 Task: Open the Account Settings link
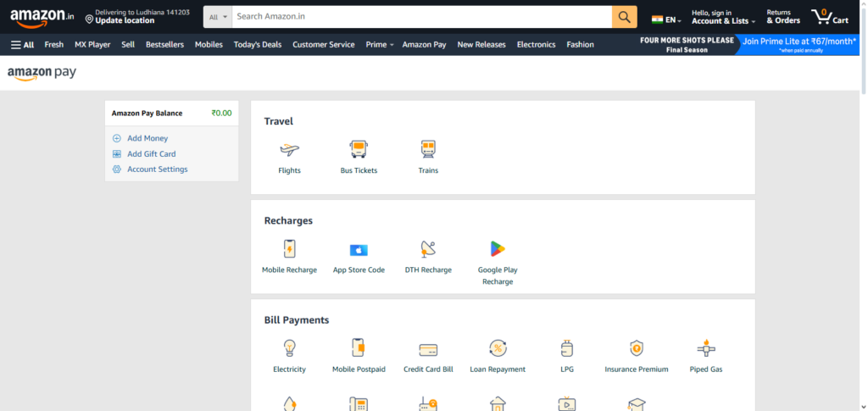[157, 169]
